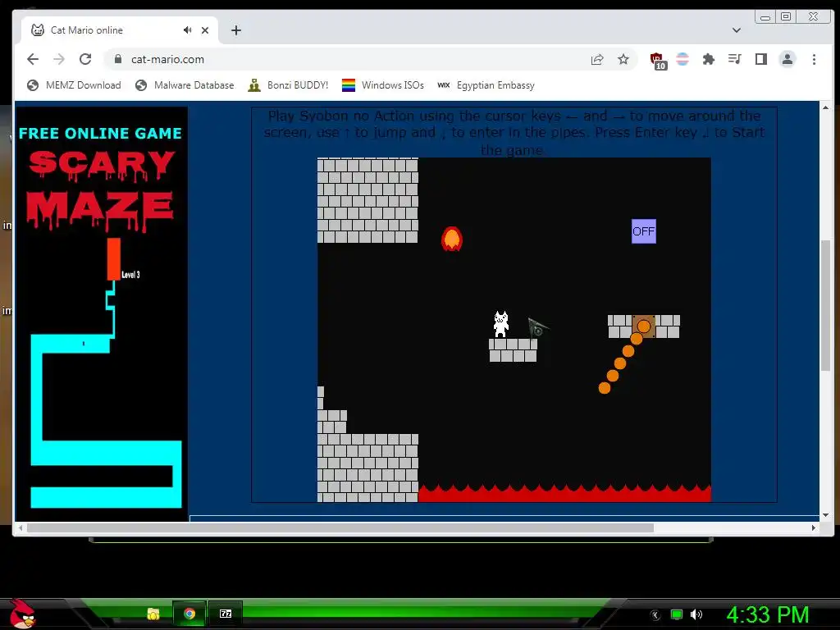Click the red fireball in the game
This screenshot has height=630, width=840.
click(x=452, y=239)
